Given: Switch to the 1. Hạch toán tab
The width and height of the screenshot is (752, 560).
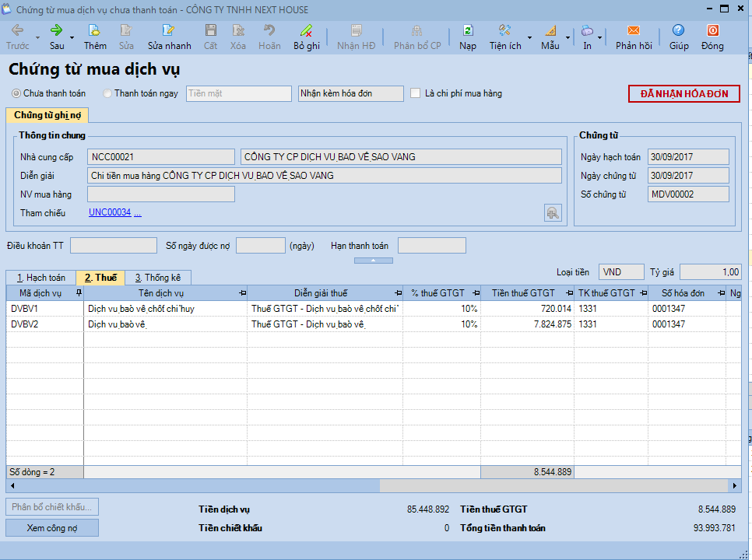Looking at the screenshot, I should [x=41, y=278].
